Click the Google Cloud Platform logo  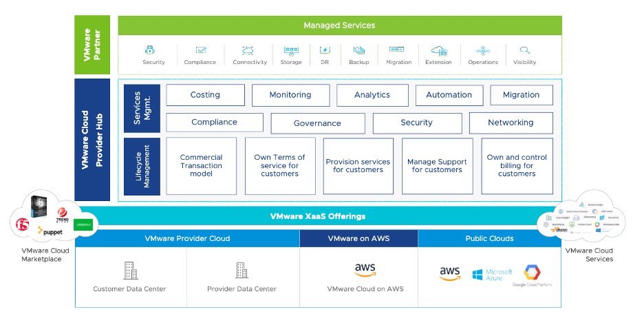click(532, 275)
